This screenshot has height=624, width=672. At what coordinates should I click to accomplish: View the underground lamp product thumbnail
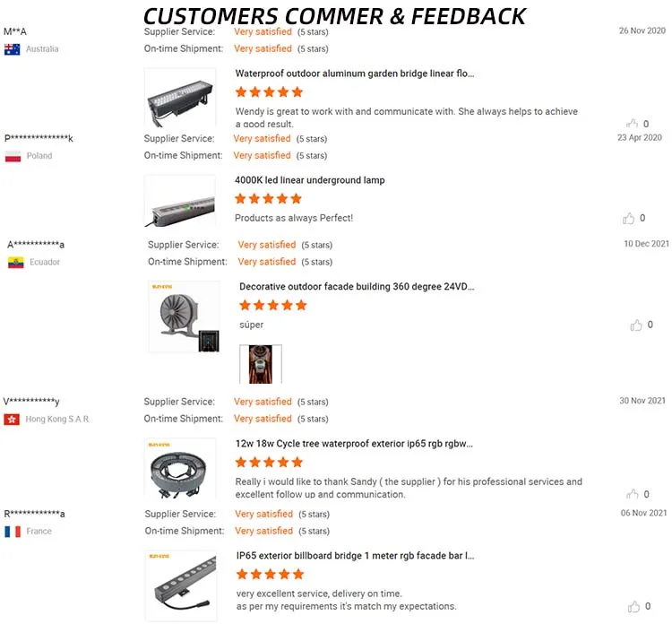pos(180,201)
